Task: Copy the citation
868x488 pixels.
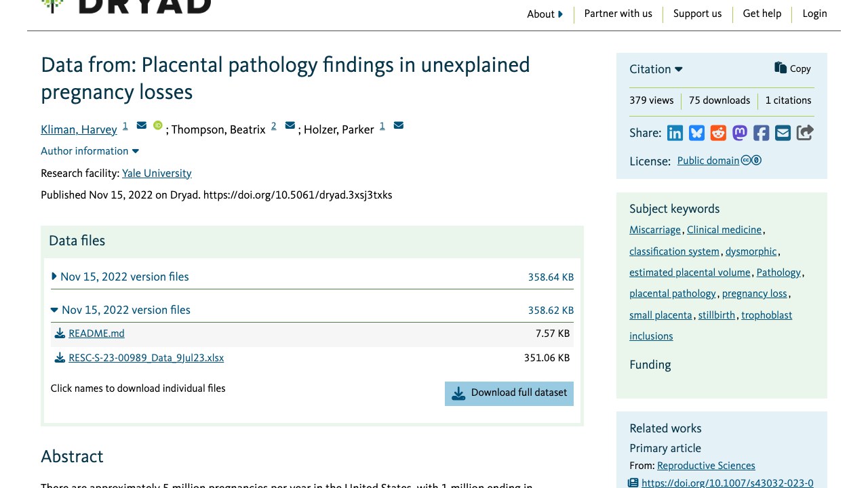Action: pos(793,68)
